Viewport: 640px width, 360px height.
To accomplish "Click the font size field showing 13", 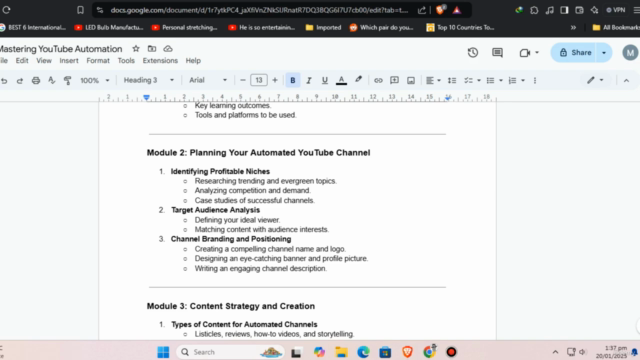I will pyautogui.click(x=259, y=80).
